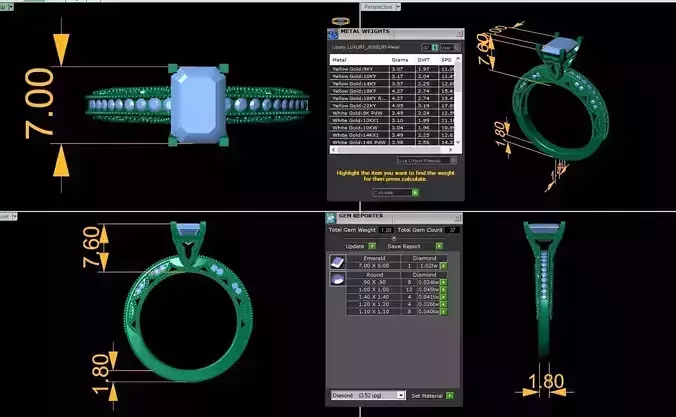The width and height of the screenshot is (676, 417).
Task: Click the 1.40 X 1.40 round size cell
Action: click(x=373, y=297)
